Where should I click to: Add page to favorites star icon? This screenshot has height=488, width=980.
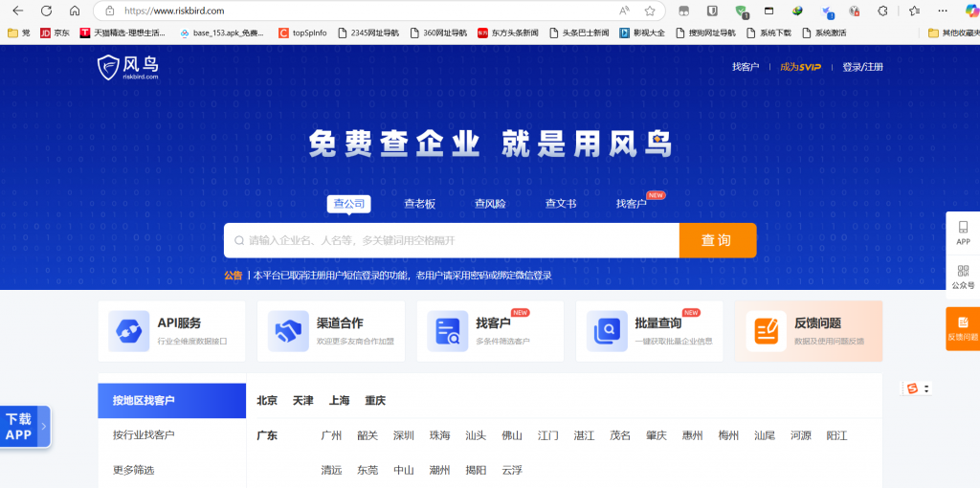pos(650,11)
